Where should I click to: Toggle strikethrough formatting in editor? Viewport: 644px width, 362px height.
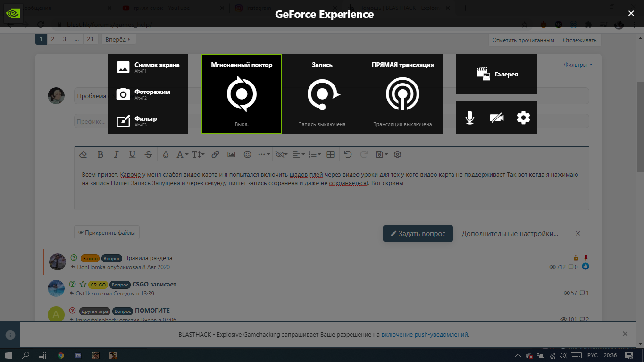148,154
